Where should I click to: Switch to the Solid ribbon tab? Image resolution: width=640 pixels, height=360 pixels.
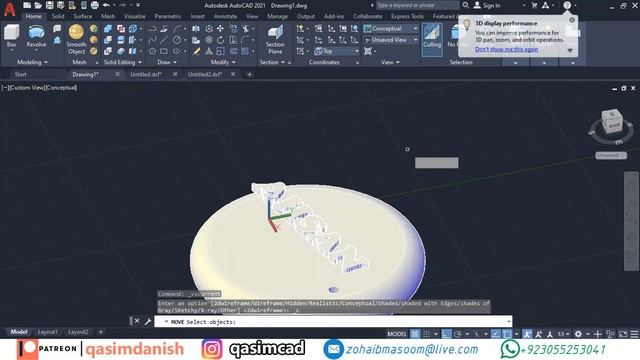pyautogui.click(x=58, y=16)
